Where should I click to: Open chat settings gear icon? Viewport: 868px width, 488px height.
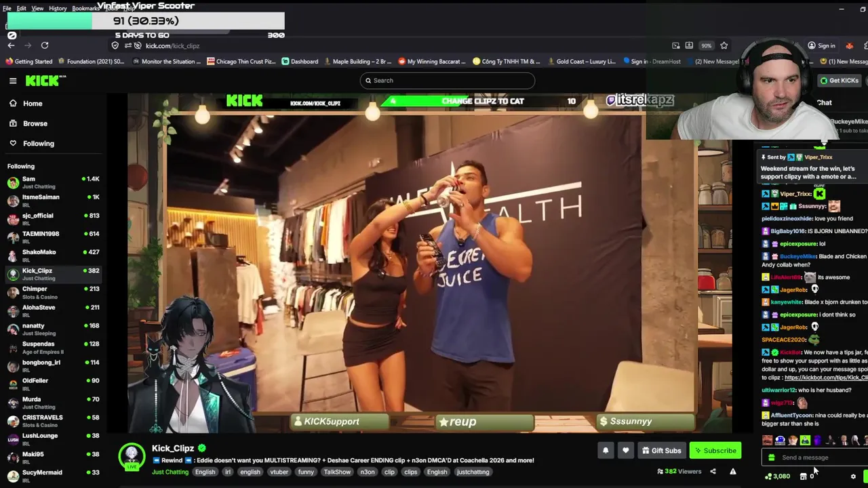pos(853,476)
